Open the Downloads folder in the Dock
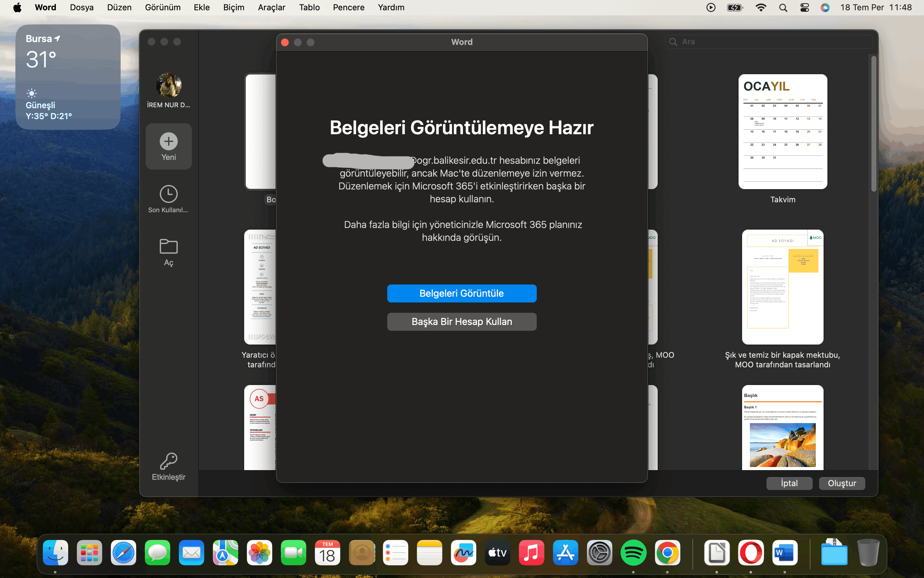This screenshot has height=578, width=924. [834, 552]
